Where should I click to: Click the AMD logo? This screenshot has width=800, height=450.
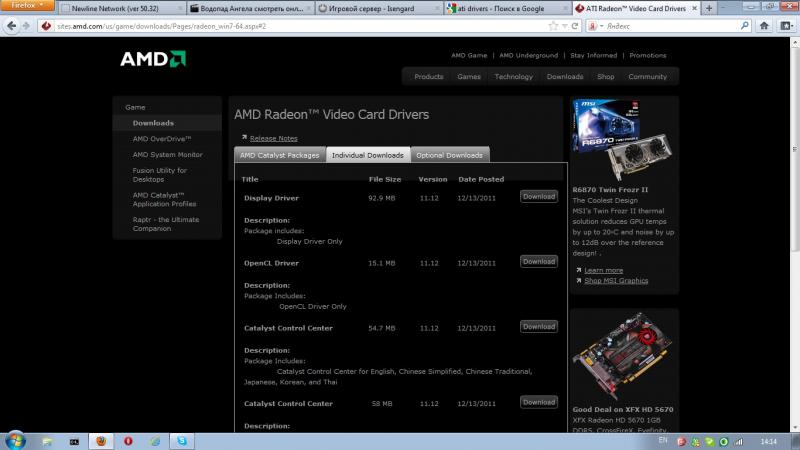(x=153, y=59)
